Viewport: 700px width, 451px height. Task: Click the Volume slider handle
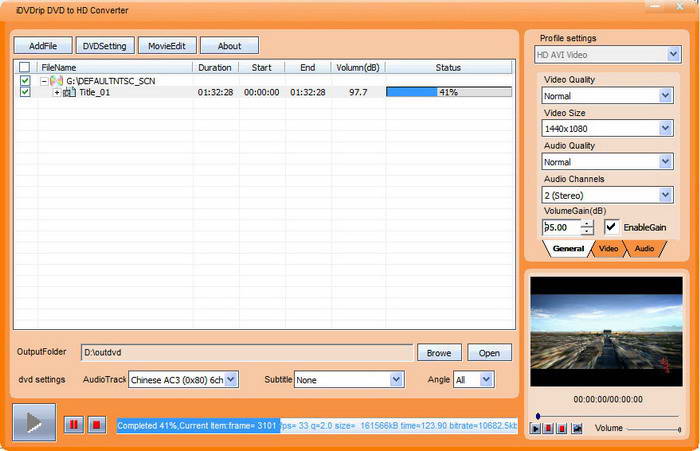pos(679,430)
